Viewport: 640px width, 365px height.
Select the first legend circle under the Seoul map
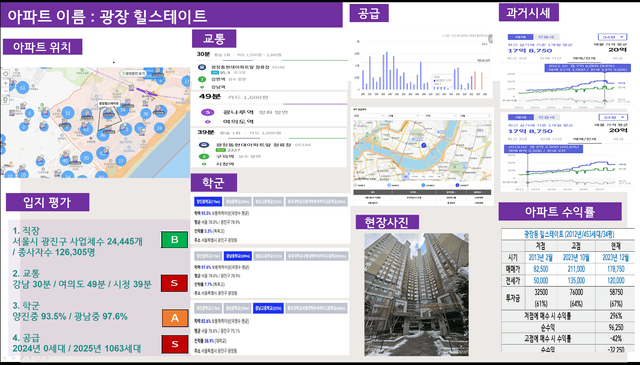(355, 185)
